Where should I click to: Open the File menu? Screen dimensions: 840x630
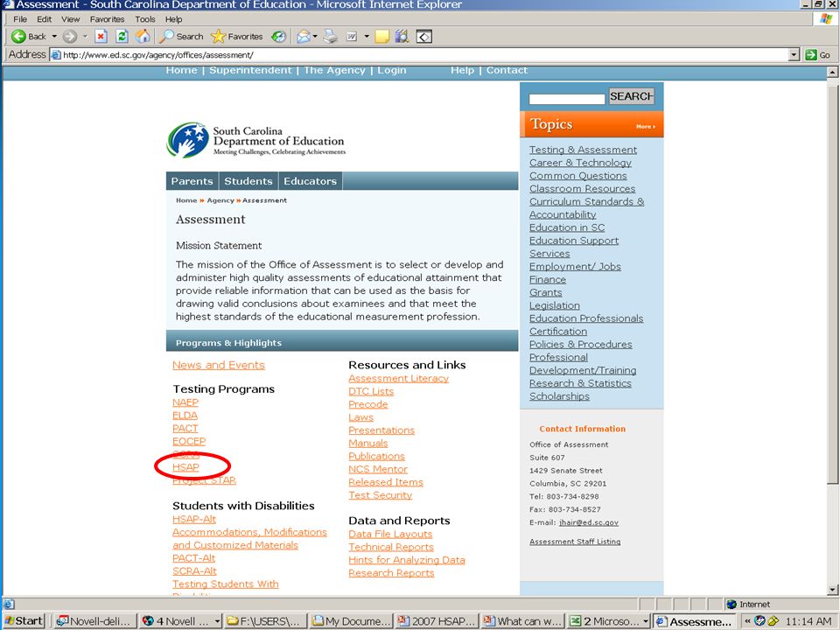(20, 19)
